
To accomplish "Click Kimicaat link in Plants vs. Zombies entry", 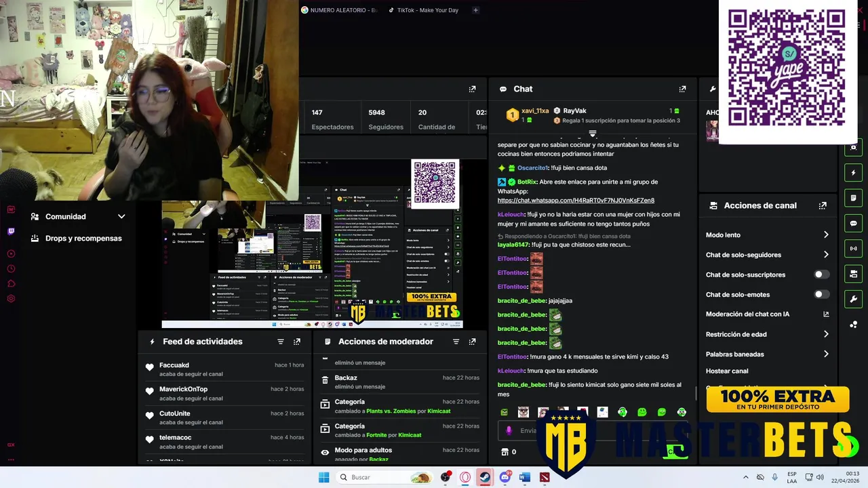I will point(439,411).
